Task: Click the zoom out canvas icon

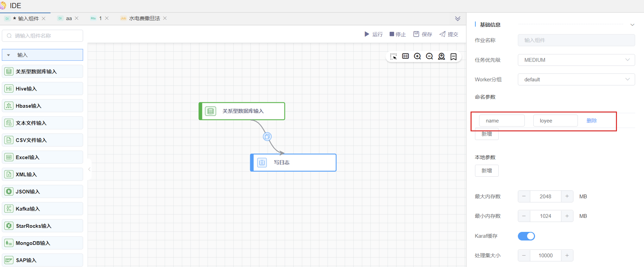Action: pos(429,56)
